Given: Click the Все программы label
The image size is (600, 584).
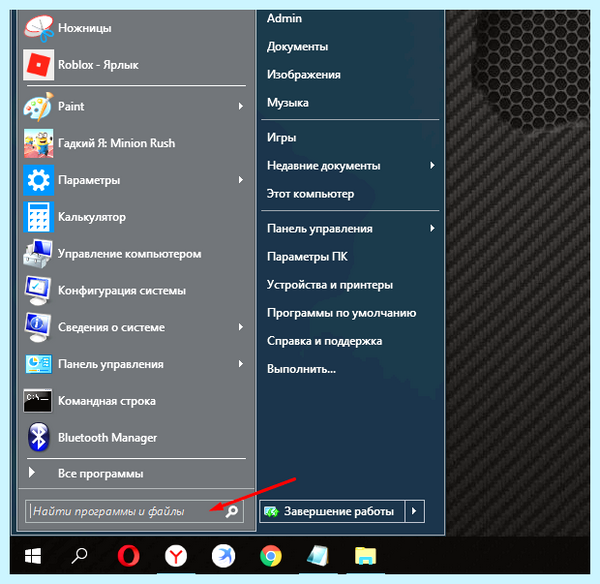Looking at the screenshot, I should tap(101, 473).
